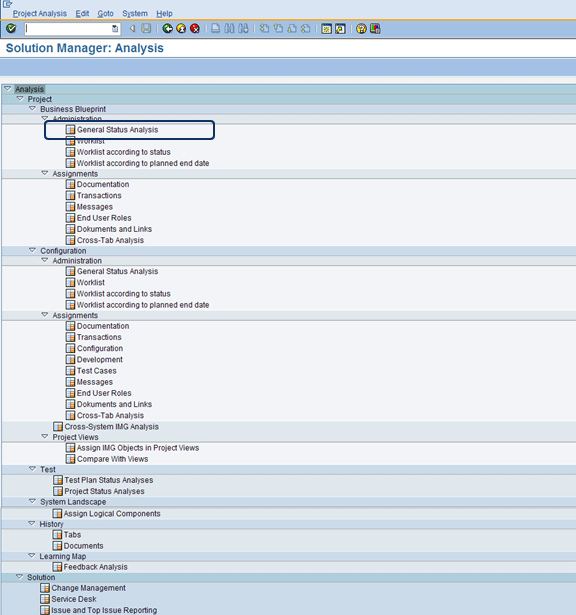Click the Find binoculars icon
This screenshot has width=576, height=615.
[x=229, y=28]
